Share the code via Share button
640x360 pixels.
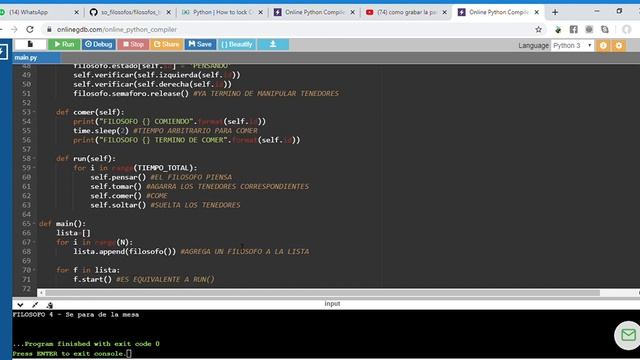[x=166, y=44]
